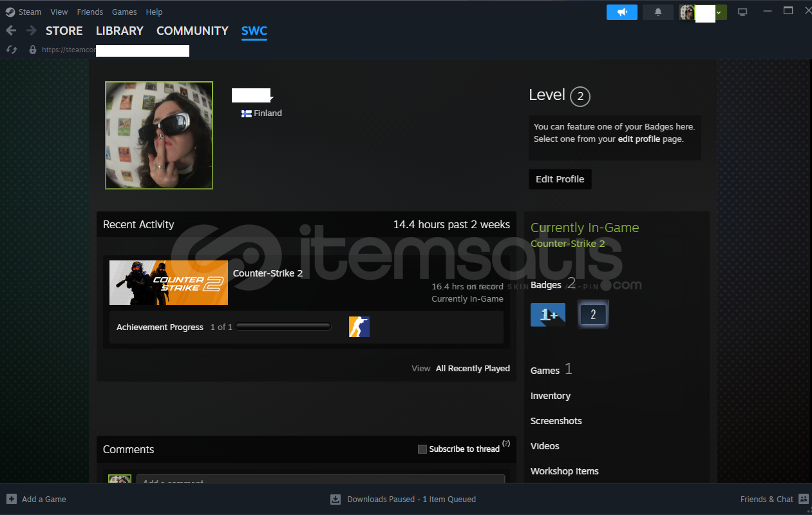This screenshot has height=515, width=812.
Task: Open the Counter-Strike 2 game banner
Action: point(169,282)
